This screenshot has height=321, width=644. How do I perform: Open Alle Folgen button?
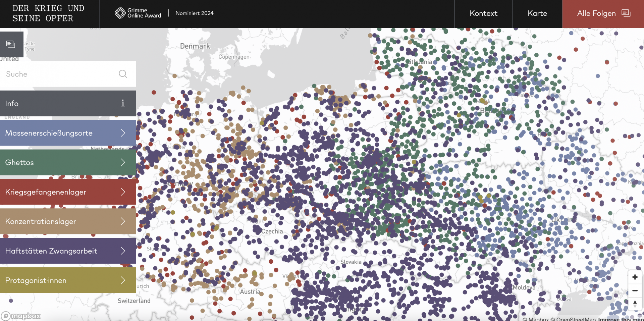point(596,13)
